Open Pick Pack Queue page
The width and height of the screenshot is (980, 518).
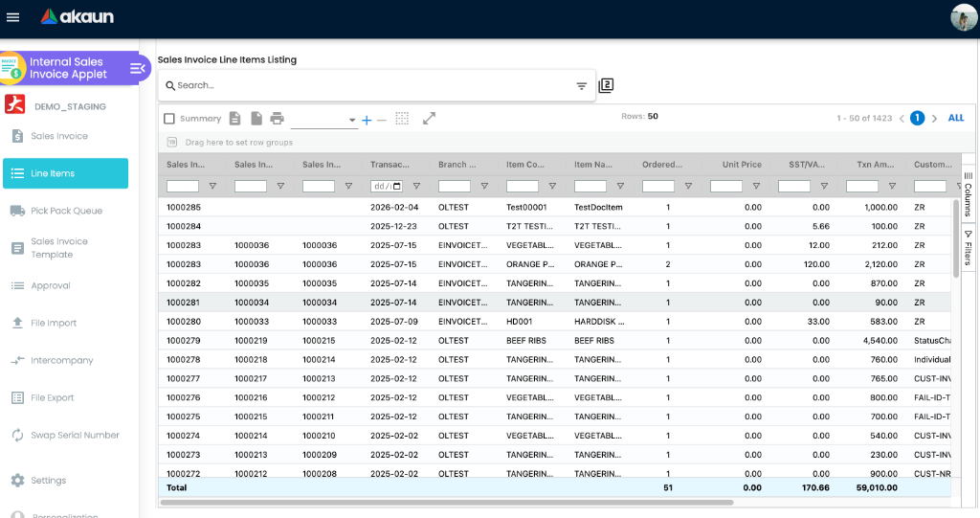pyautogui.click(x=66, y=211)
